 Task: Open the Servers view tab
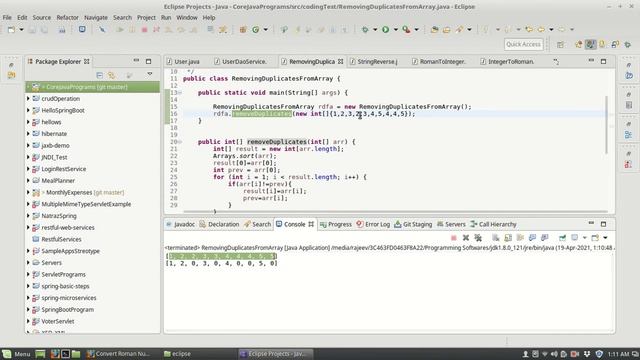coord(451,224)
